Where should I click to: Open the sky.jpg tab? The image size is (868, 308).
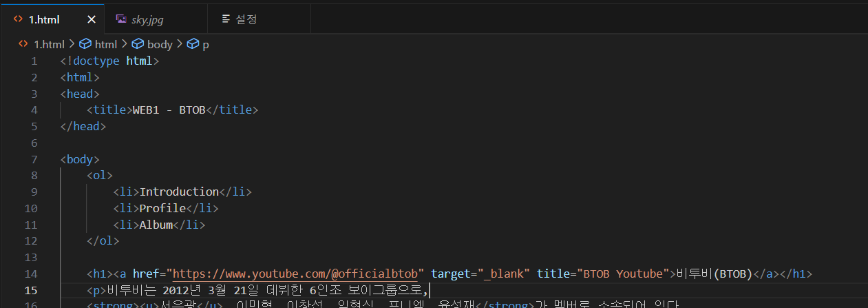click(156, 19)
